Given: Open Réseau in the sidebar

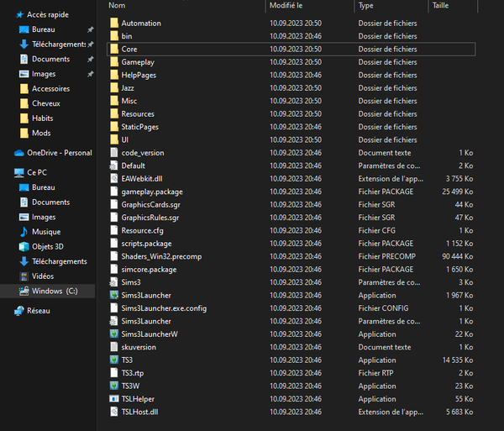Looking at the screenshot, I should 39,311.
